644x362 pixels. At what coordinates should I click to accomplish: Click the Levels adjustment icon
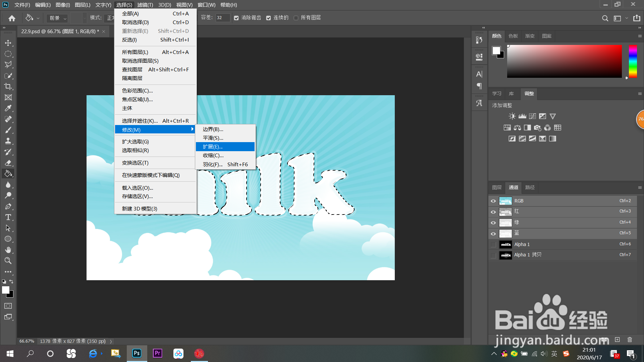click(522, 116)
